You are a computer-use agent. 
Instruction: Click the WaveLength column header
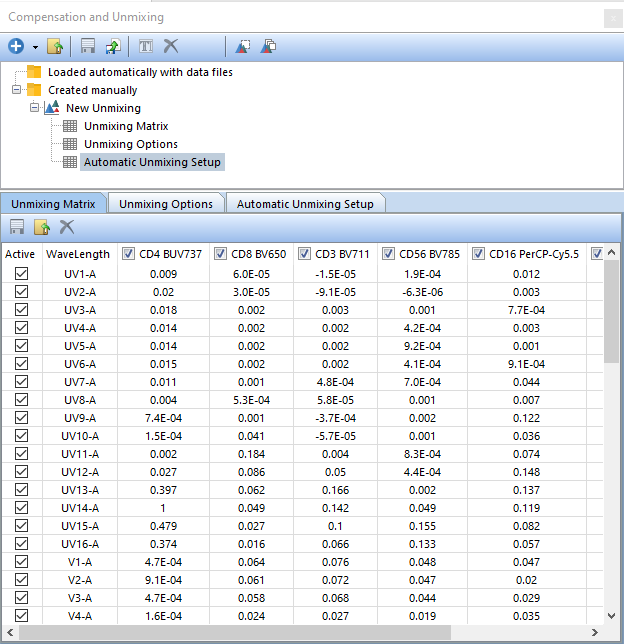[78, 254]
